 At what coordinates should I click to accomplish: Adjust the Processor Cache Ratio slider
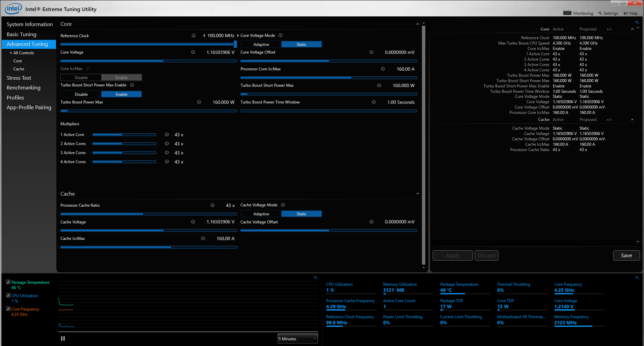click(x=149, y=214)
